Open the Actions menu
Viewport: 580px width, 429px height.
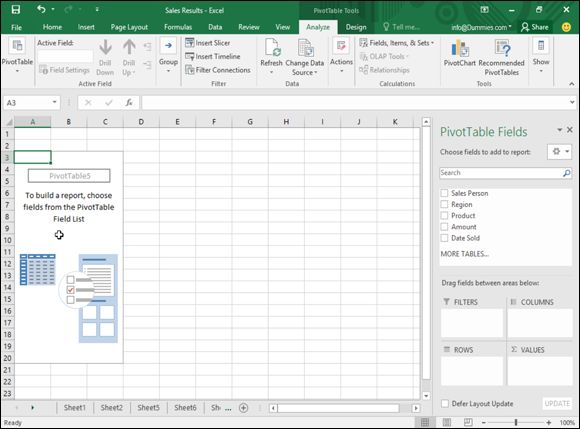click(341, 55)
